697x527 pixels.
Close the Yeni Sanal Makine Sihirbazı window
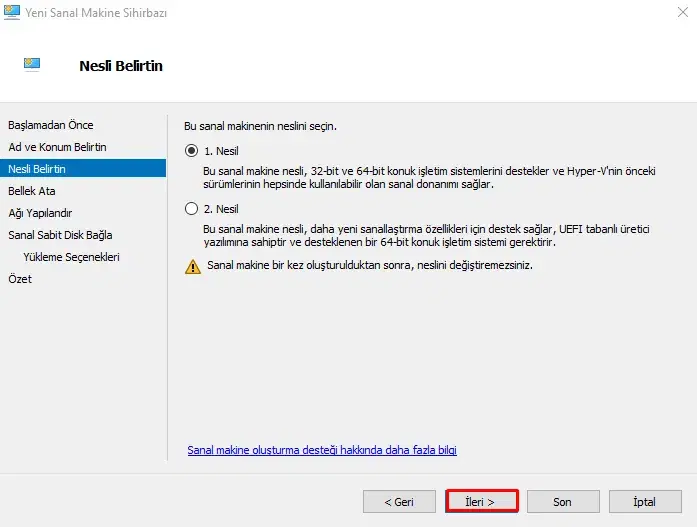(683, 12)
